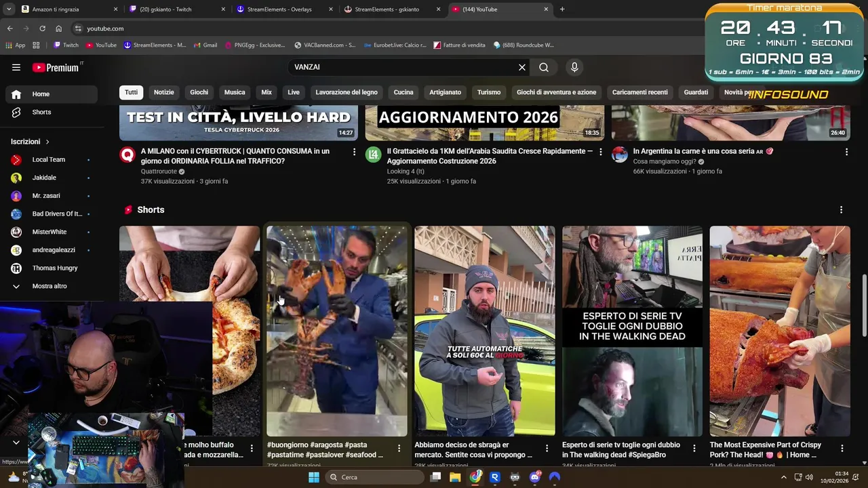Open Mr. zasari subscription channel
Image resolution: width=868 pixels, height=488 pixels.
pyautogui.click(x=51, y=196)
